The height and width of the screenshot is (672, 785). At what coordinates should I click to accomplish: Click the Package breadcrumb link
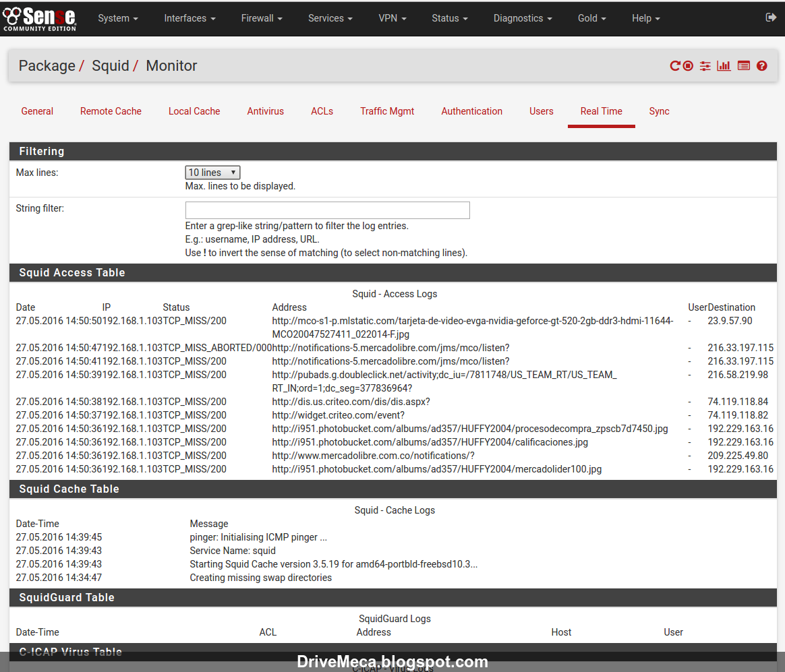[x=47, y=65]
